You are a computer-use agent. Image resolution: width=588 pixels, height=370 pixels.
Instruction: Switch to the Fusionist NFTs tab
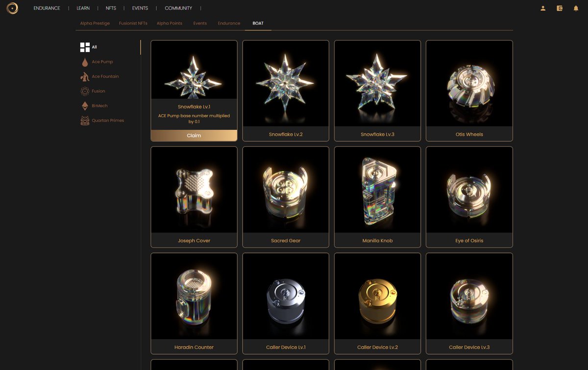(x=133, y=23)
